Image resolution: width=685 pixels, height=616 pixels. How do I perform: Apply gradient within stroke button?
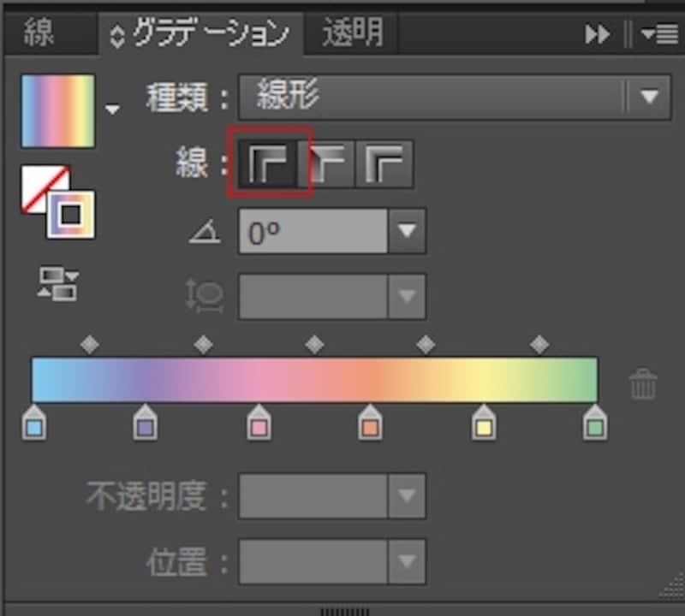[x=268, y=164]
